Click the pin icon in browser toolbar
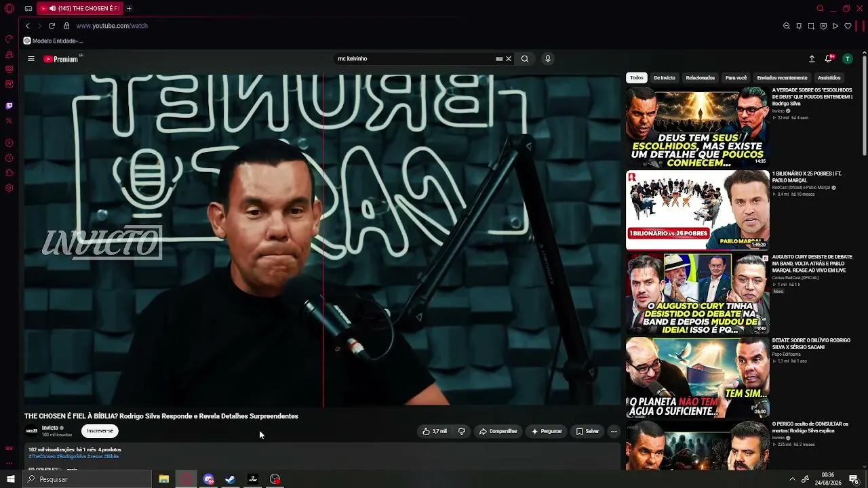The height and width of the screenshot is (488, 868). 799,26
